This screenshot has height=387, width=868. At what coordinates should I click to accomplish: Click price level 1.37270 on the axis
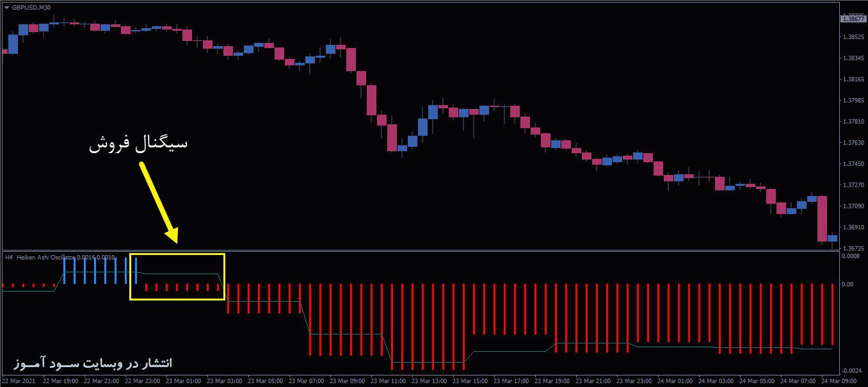(x=854, y=185)
